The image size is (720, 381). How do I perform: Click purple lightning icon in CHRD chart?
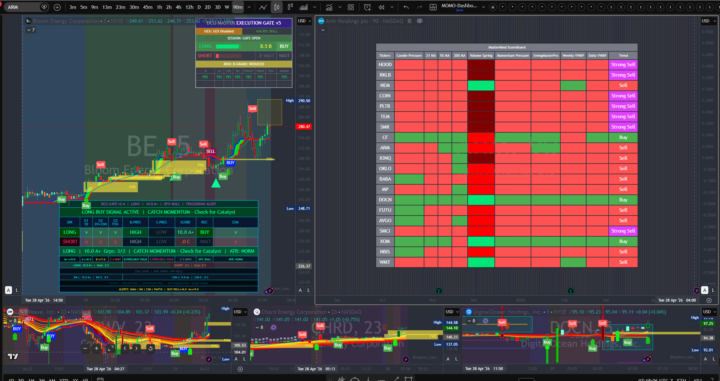[x=406, y=359]
